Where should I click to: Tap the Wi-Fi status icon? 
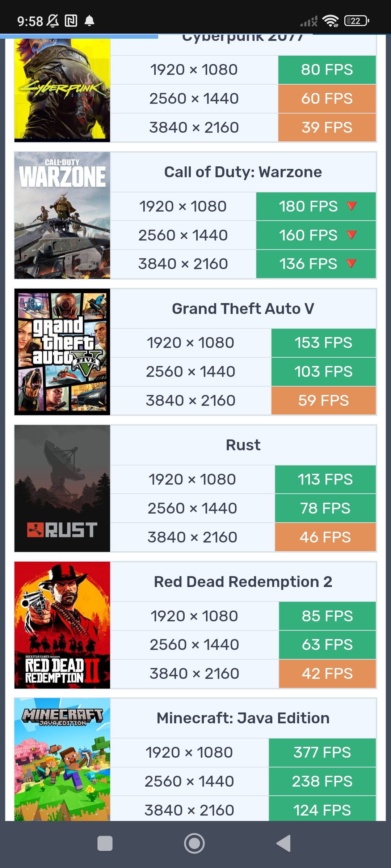coord(330,21)
